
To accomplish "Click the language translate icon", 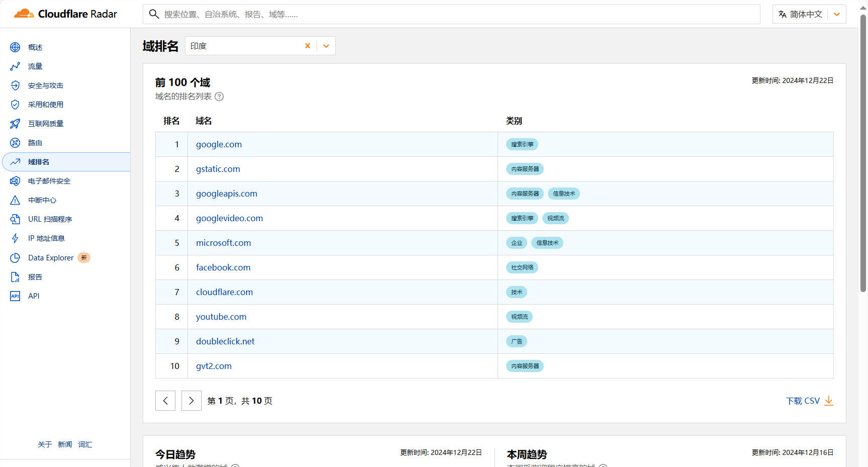I will tap(783, 14).
